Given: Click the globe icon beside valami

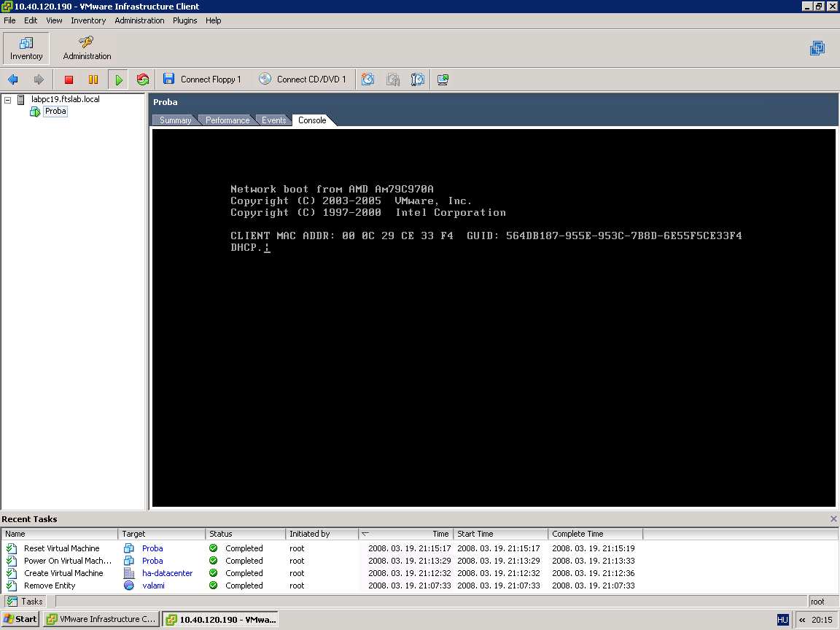Looking at the screenshot, I should 128,586.
